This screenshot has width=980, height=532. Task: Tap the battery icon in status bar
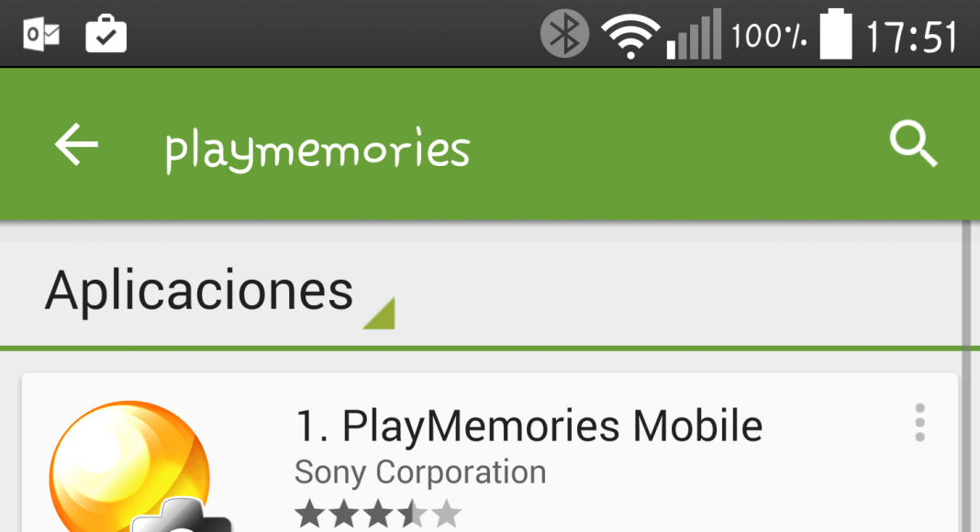pos(836,34)
